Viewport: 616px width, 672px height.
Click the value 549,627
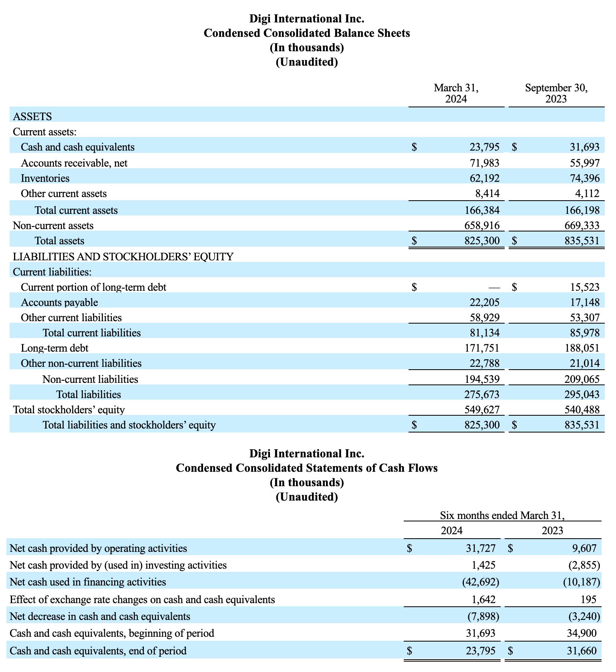482,410
